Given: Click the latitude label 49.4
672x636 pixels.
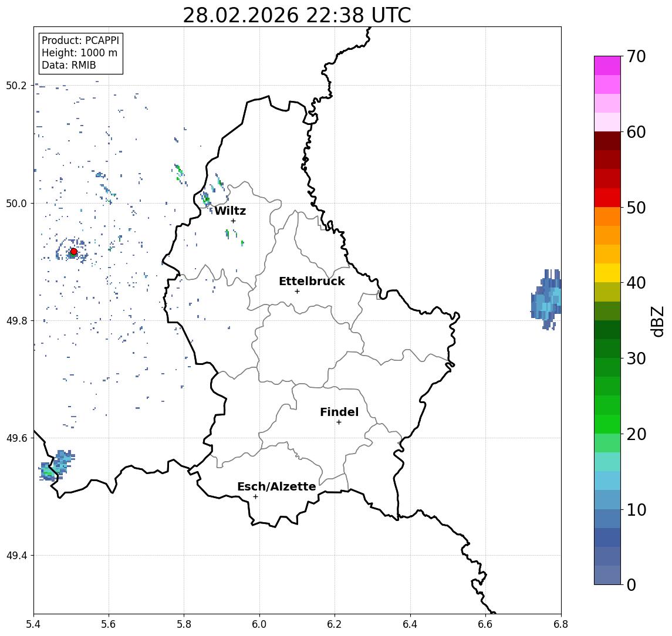Looking at the screenshot, I should click(x=16, y=556).
